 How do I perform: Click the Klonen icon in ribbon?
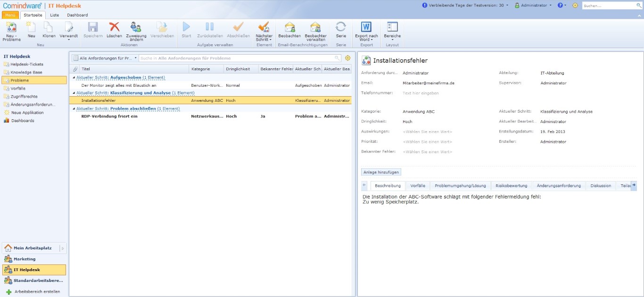(49, 27)
